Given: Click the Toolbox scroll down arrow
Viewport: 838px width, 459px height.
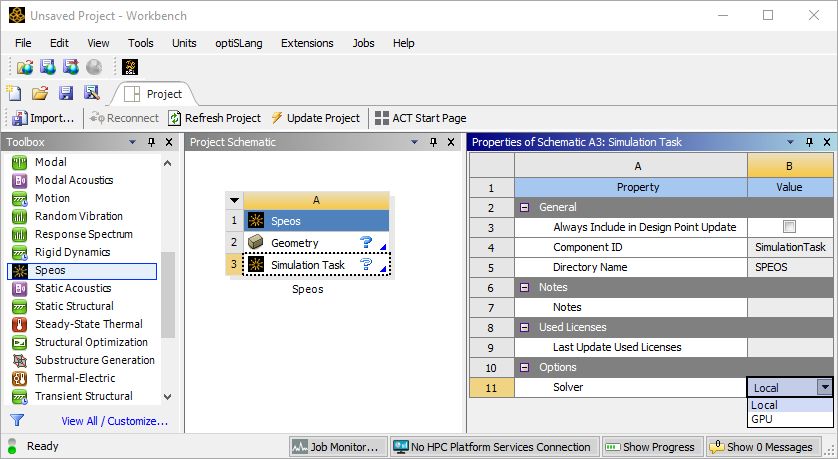Looking at the screenshot, I should 167,397.
